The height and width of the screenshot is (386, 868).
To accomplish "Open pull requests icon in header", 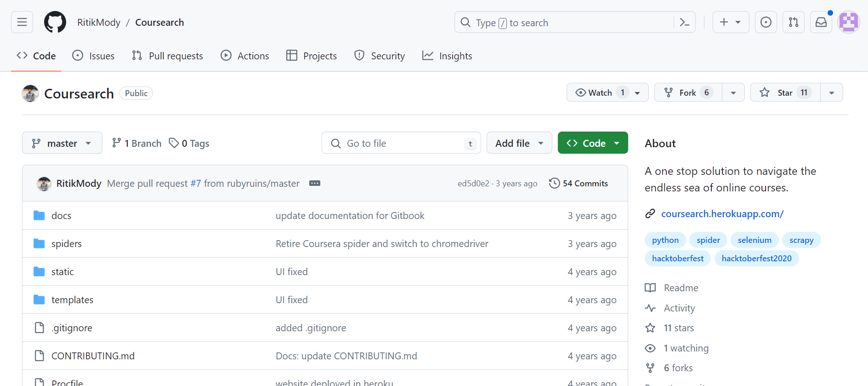I will [794, 22].
